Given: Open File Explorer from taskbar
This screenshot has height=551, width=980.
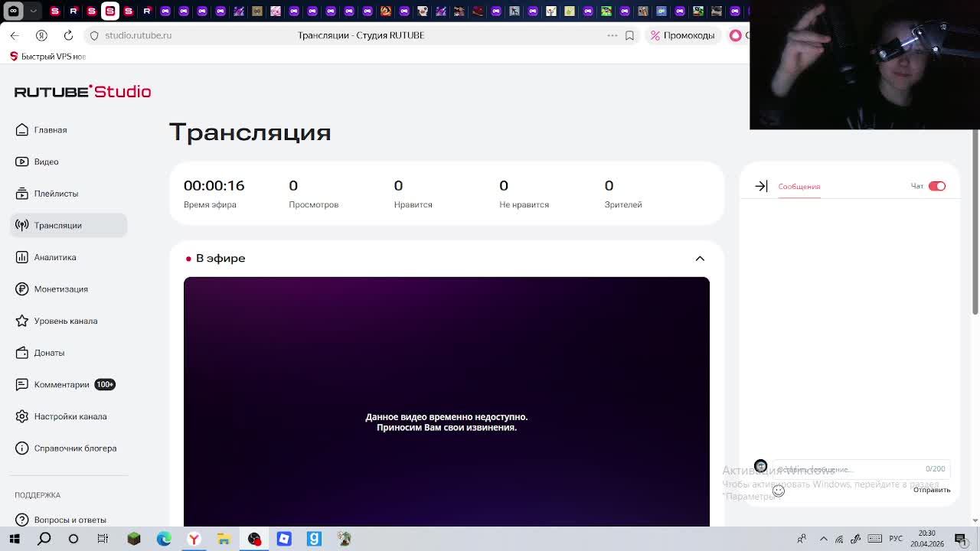Looking at the screenshot, I should tap(224, 539).
